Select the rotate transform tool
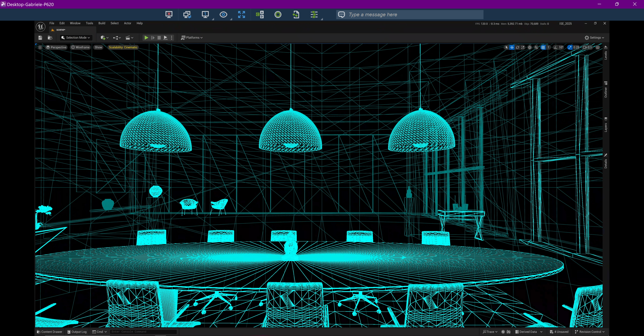The height and width of the screenshot is (336, 644). [517, 47]
